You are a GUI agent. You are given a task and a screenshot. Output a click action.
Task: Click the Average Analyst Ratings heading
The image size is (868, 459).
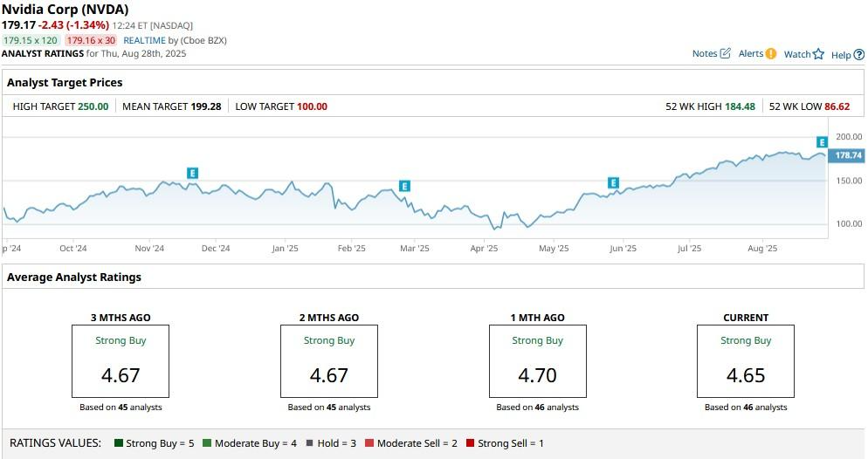click(74, 277)
